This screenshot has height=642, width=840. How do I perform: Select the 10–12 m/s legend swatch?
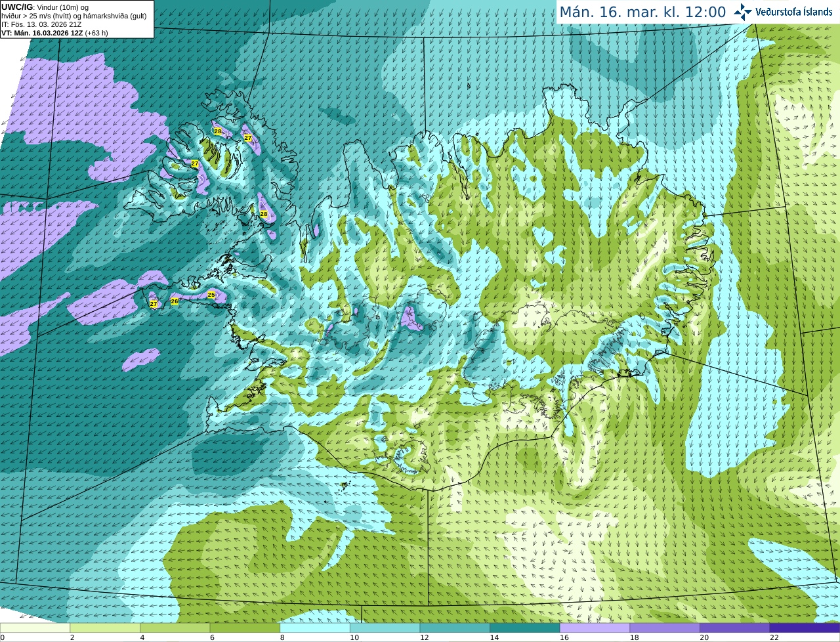[385, 628]
